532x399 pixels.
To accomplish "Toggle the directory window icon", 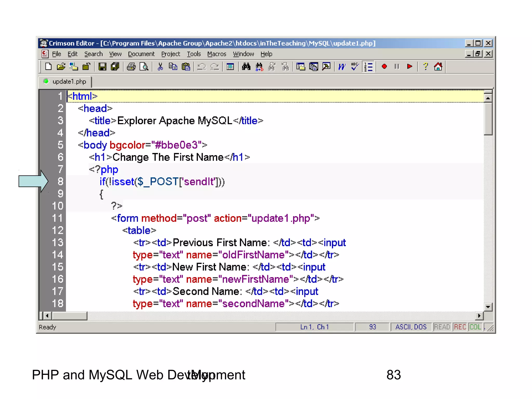I will tap(301, 67).
